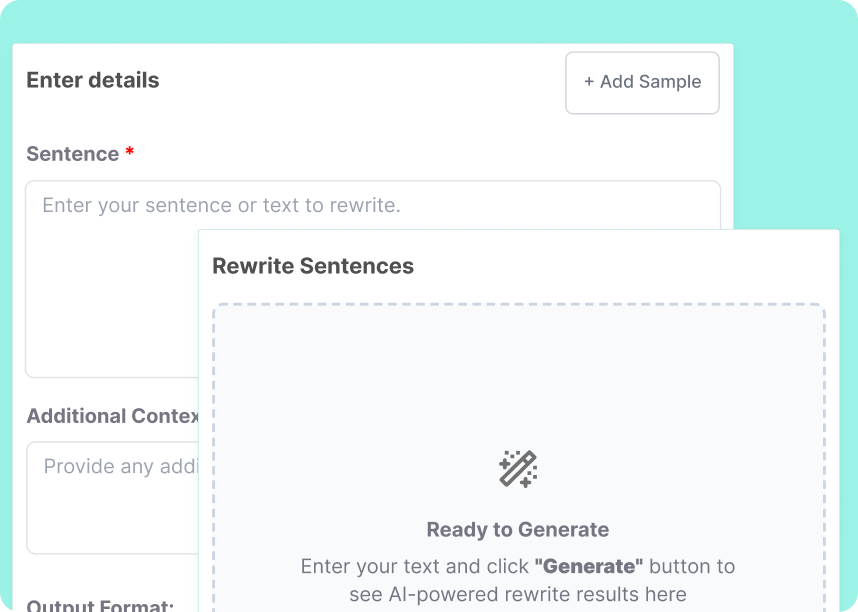The width and height of the screenshot is (858, 612).
Task: Click the Add Sample button
Action: coord(642,83)
